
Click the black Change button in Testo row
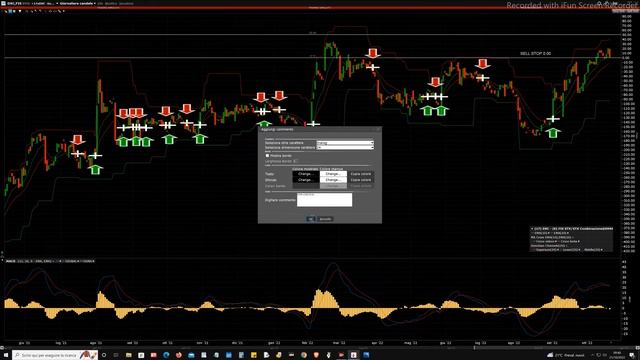coord(306,174)
